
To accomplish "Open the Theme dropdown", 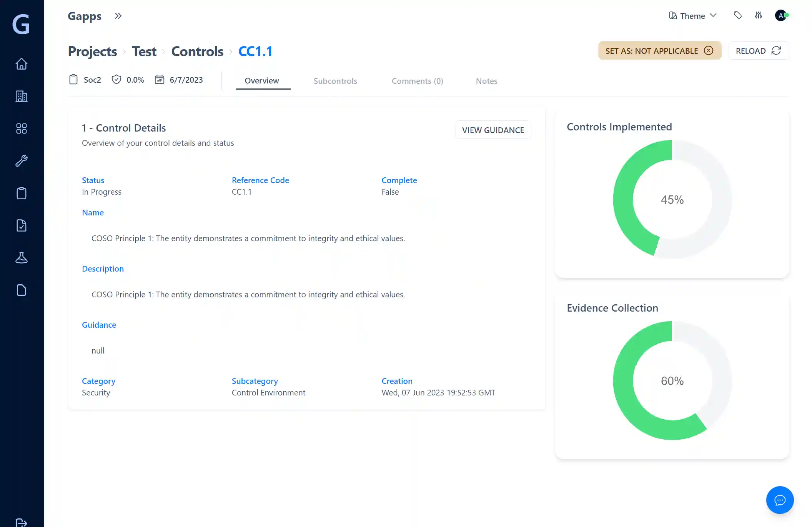I will [x=693, y=16].
